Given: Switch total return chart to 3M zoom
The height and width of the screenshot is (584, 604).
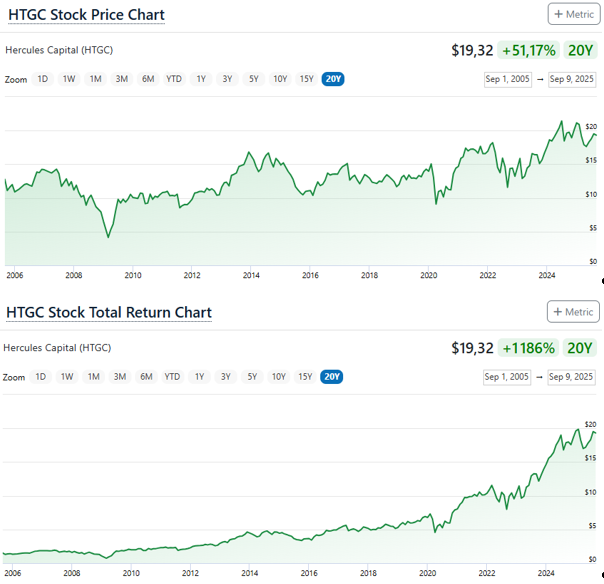Looking at the screenshot, I should (120, 377).
